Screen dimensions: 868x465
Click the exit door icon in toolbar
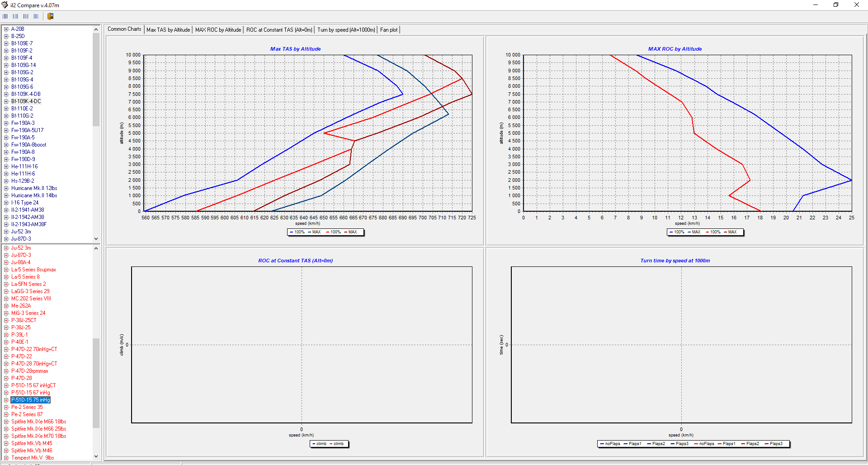click(51, 16)
